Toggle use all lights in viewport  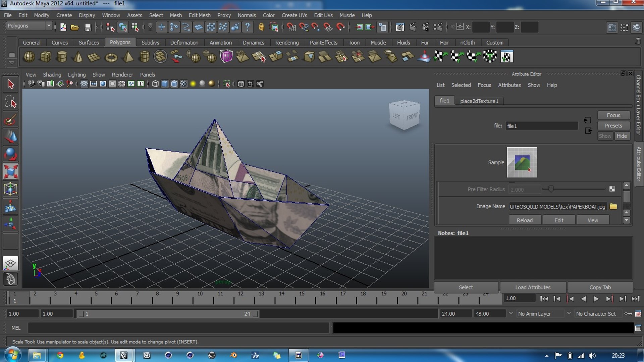[193, 84]
